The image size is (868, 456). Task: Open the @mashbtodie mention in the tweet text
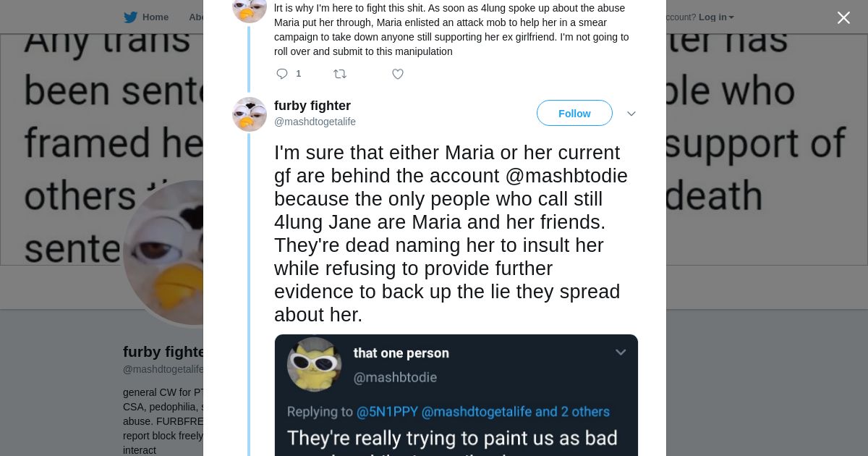566,176
